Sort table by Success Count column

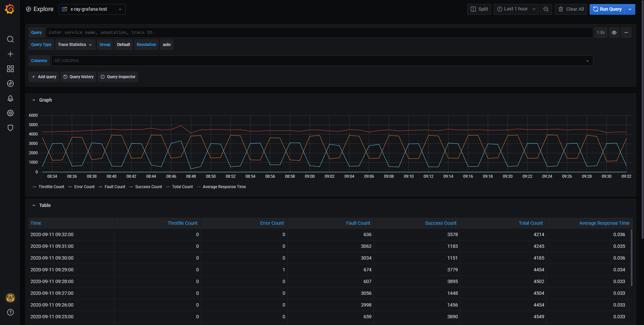click(x=440, y=223)
